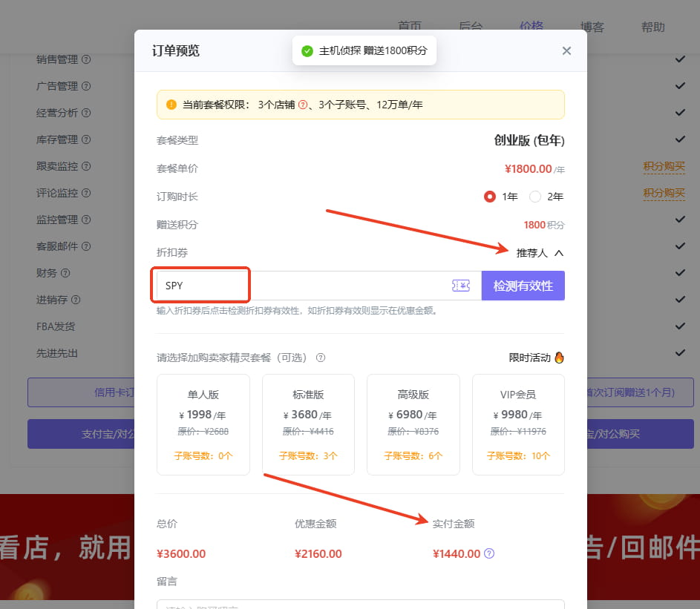Click the coupon ticket icon in the code field
The height and width of the screenshot is (609, 700).
tap(460, 285)
